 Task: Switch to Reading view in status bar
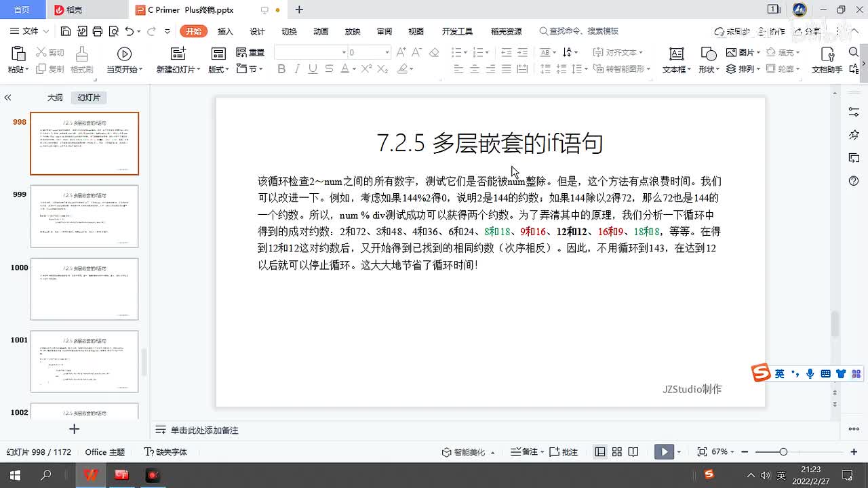(x=633, y=451)
